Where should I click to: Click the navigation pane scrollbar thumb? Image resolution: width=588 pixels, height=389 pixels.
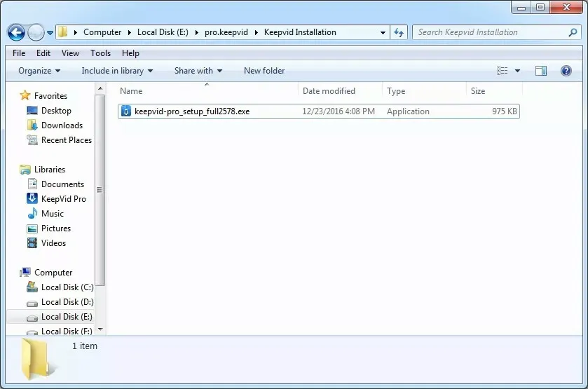coord(100,190)
